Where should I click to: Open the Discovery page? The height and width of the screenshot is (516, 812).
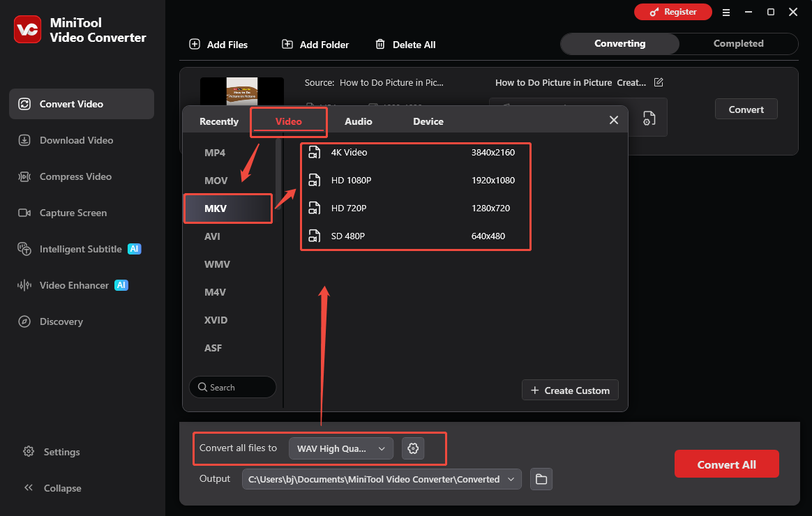click(50, 321)
